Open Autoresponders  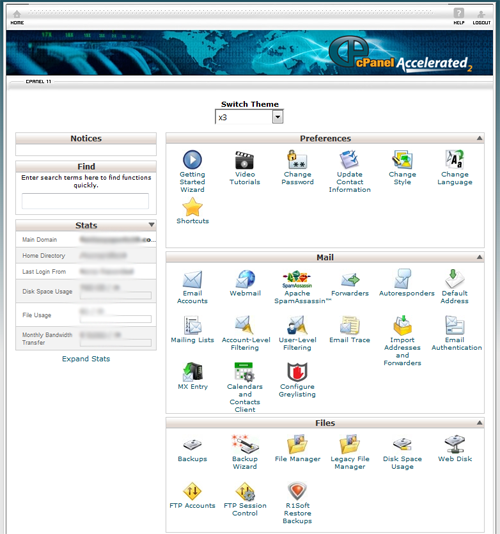(407, 283)
